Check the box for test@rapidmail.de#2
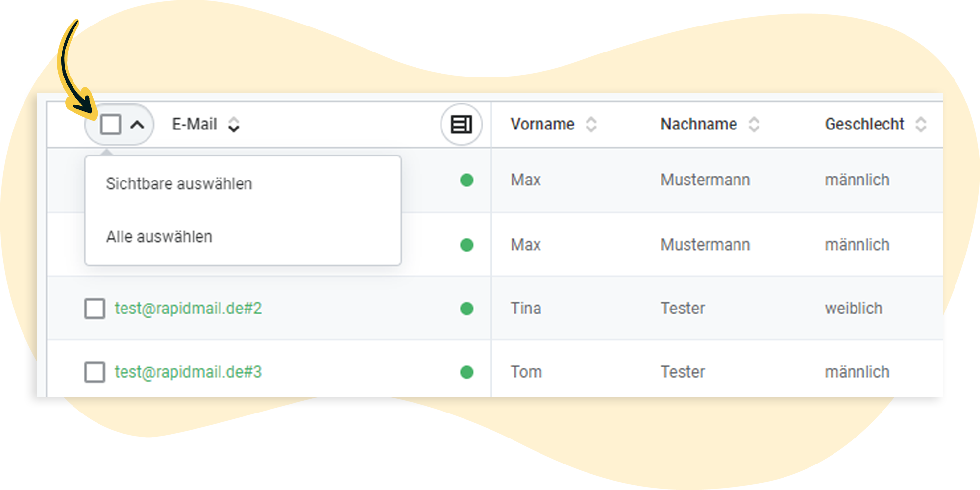The width and height of the screenshot is (980, 490). coord(95,309)
